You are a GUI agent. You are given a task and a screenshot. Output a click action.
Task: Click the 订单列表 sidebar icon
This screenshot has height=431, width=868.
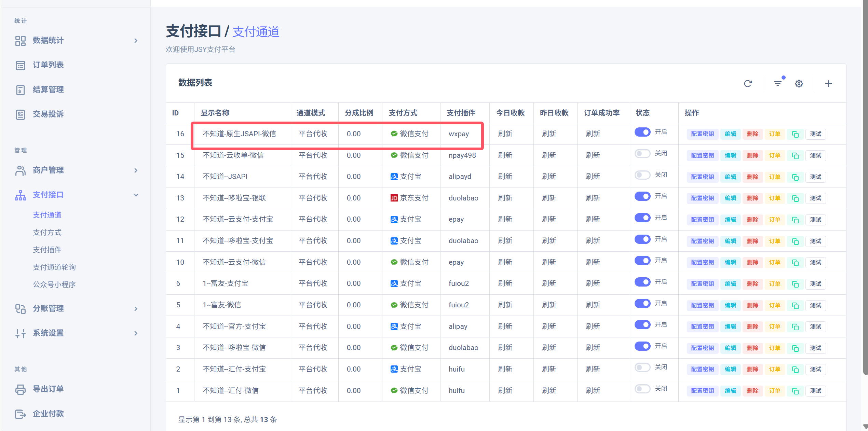(x=21, y=65)
